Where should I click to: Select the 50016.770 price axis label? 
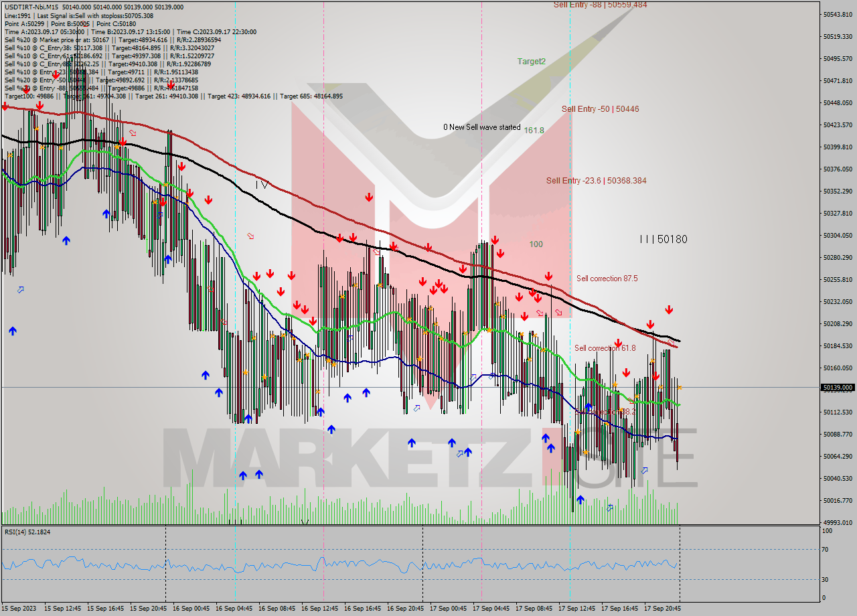click(x=838, y=500)
